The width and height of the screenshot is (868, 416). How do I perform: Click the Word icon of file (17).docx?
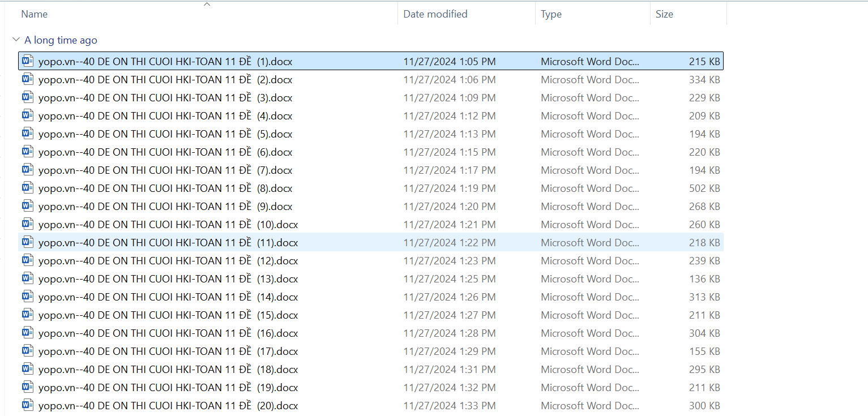(28, 351)
